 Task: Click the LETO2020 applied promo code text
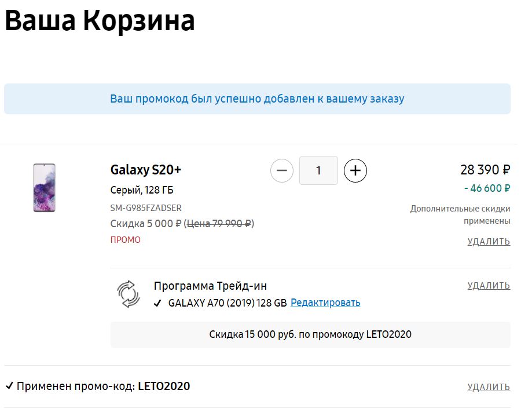(164, 386)
